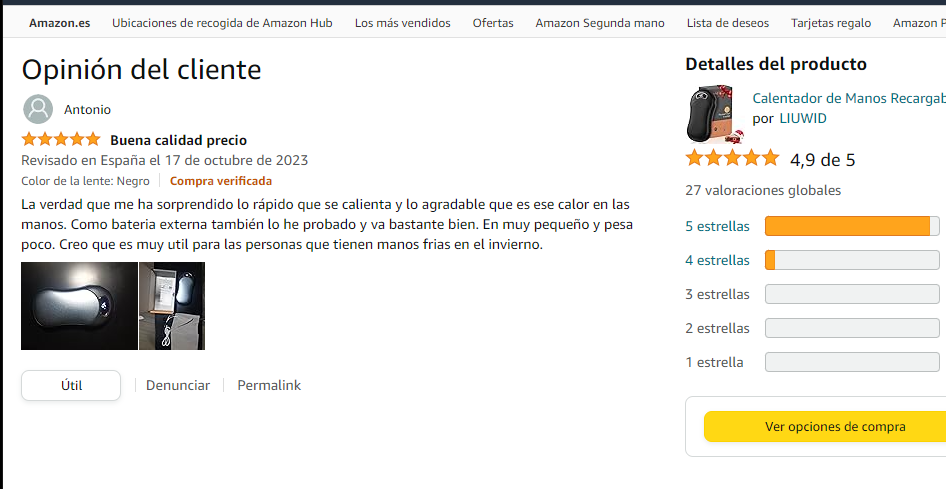Open Los más vendidos in the navigation
Image resolution: width=946 pixels, height=489 pixels.
tap(402, 23)
